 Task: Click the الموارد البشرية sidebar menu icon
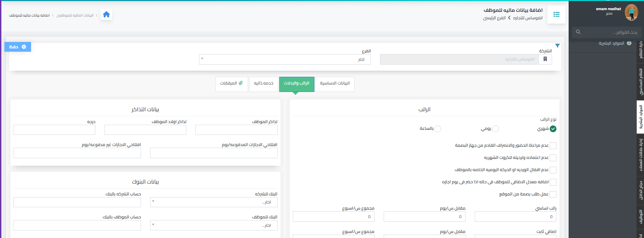tap(629, 43)
